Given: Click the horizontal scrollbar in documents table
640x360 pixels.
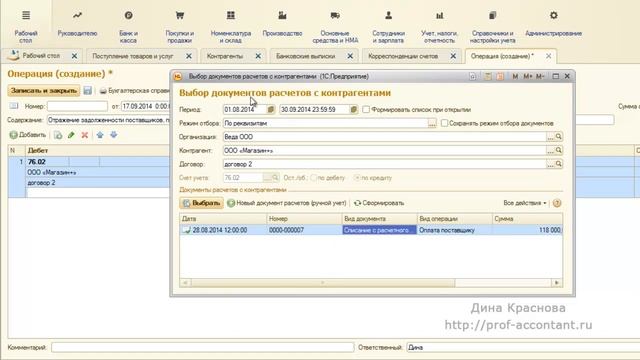Looking at the screenshot, I should click(323, 282).
